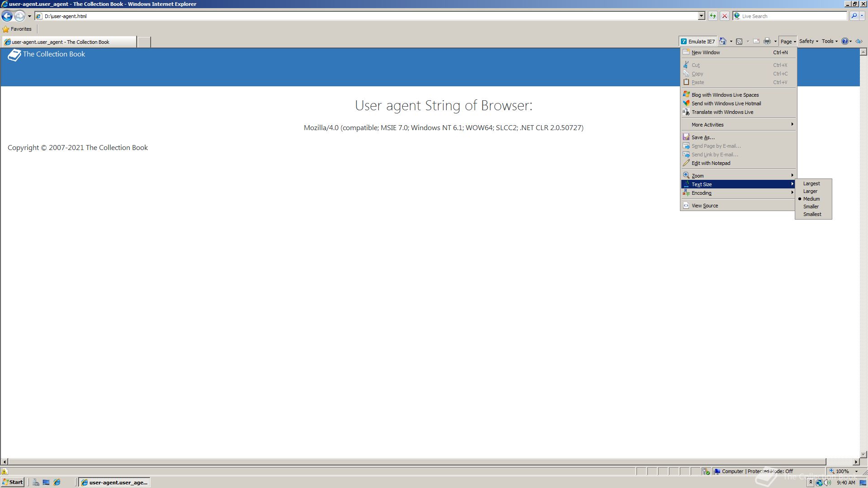Click the network tray icon

tap(819, 483)
